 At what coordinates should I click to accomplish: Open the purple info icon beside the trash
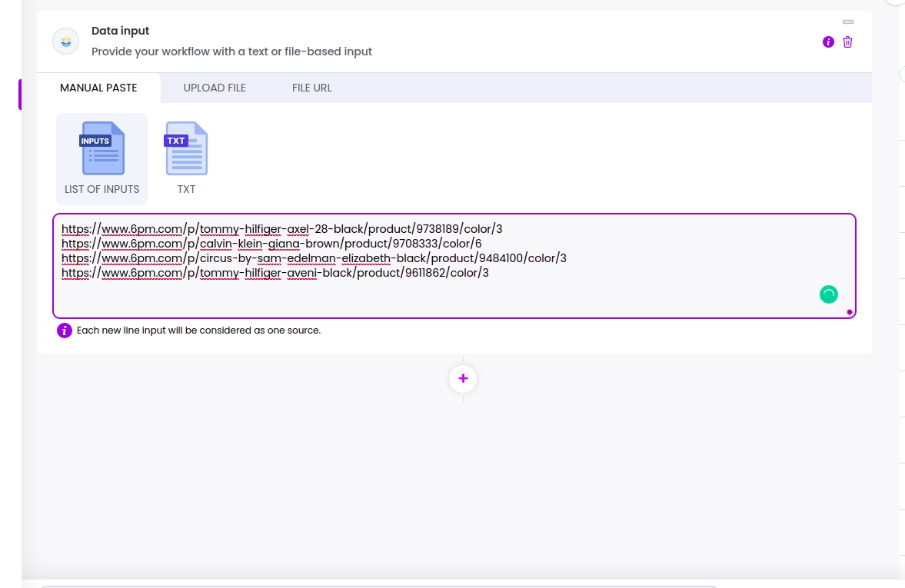828,42
